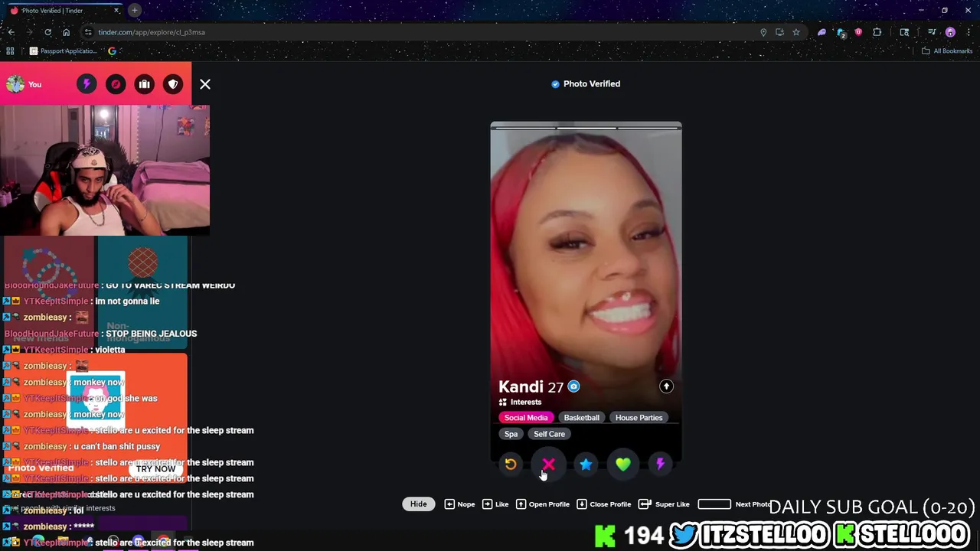Reload the Tinder page

[x=47, y=32]
